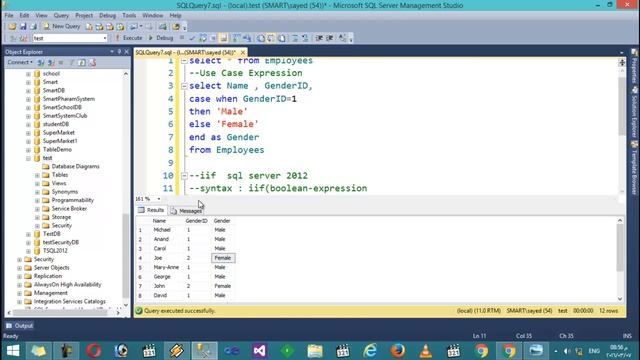Click the Results to Grid icon
The width and height of the screenshot is (640, 360).
[x=271, y=38]
